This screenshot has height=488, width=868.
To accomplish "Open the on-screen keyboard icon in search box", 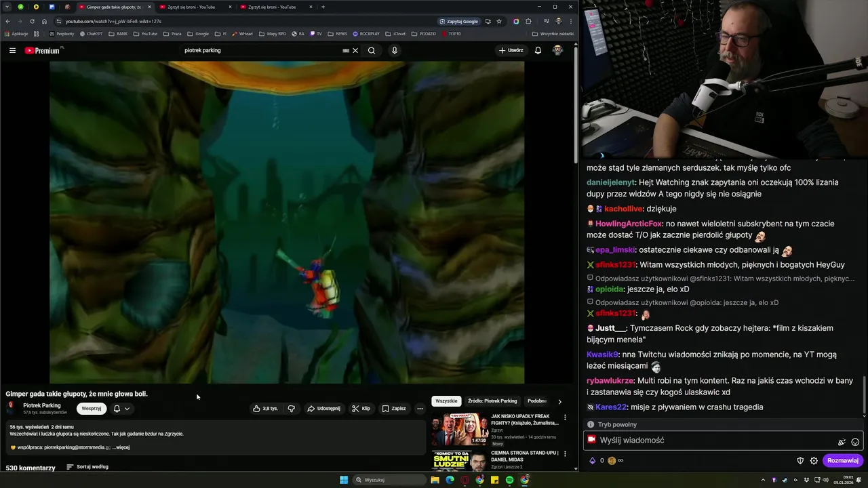I will tap(346, 50).
